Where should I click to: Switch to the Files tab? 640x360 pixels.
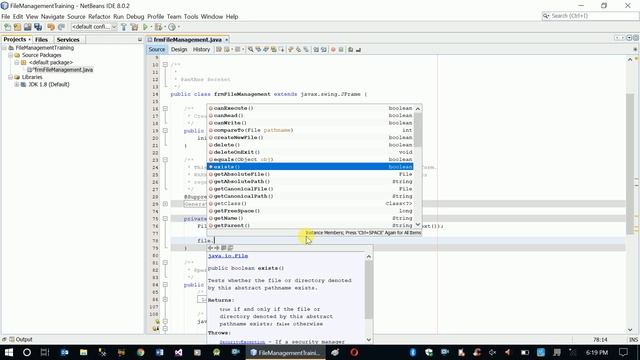click(41, 40)
